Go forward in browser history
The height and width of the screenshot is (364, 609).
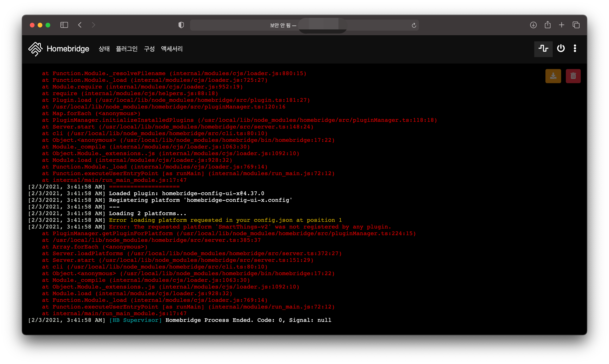click(x=93, y=25)
